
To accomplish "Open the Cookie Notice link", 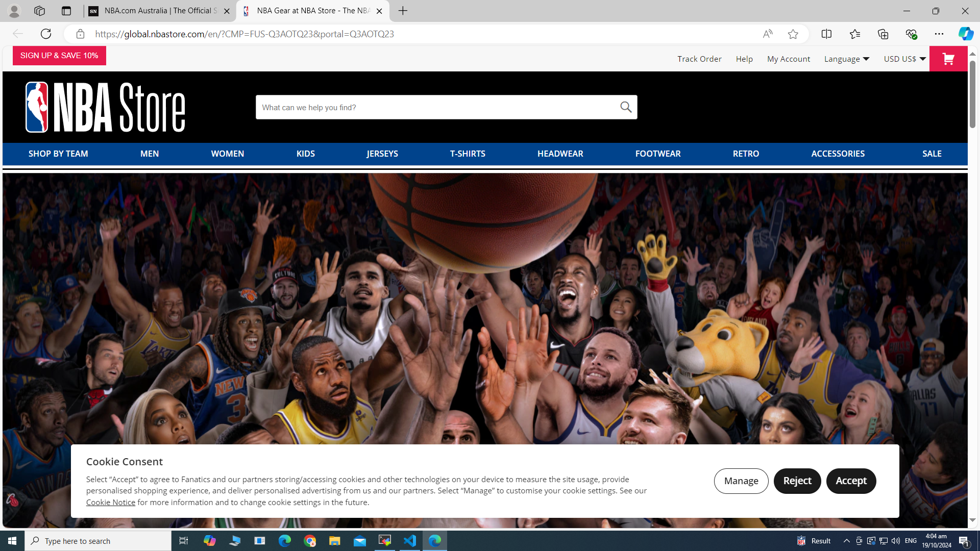I will coord(110,503).
